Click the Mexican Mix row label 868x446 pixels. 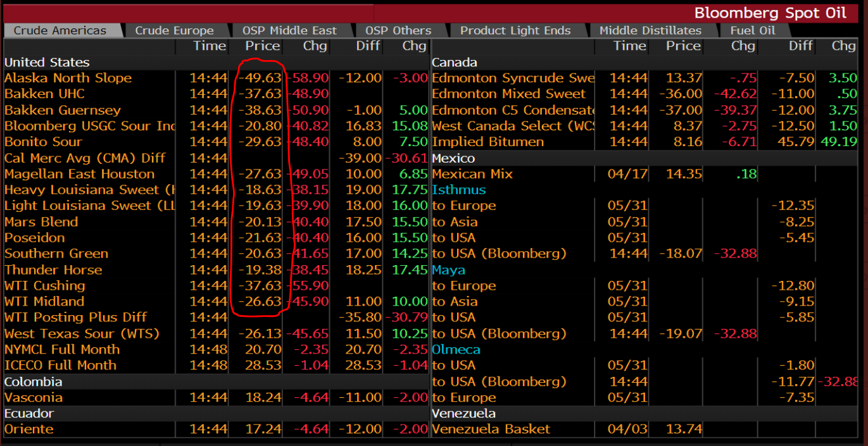click(x=472, y=174)
